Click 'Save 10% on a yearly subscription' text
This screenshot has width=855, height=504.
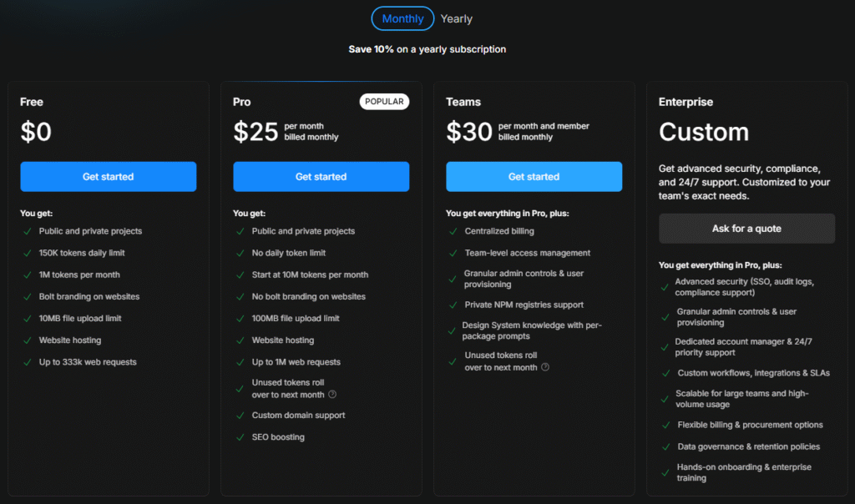click(427, 49)
